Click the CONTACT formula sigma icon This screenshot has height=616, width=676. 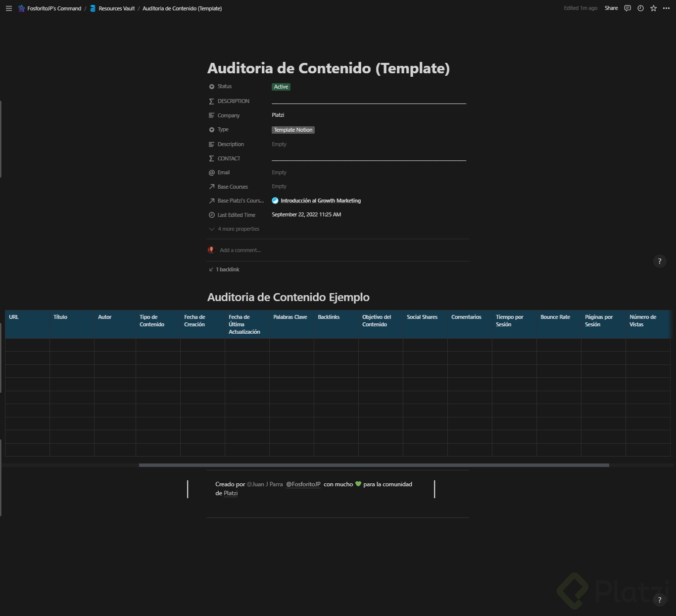(x=212, y=158)
